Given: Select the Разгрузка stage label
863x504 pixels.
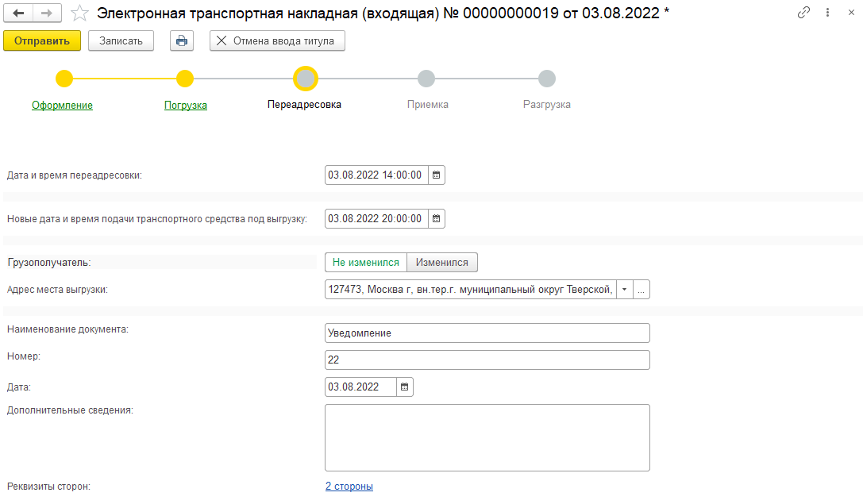Looking at the screenshot, I should [546, 105].
